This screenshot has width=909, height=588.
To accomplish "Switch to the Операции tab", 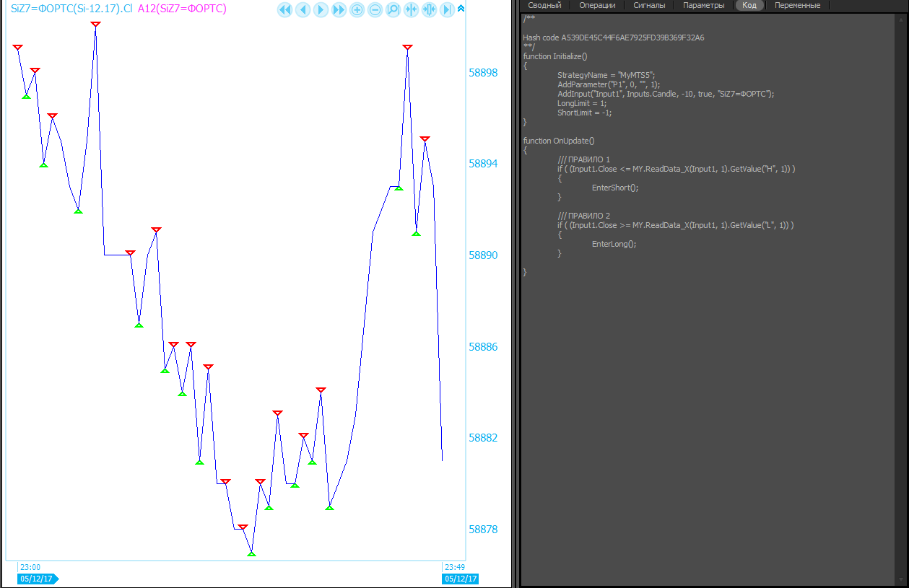I will click(x=597, y=5).
